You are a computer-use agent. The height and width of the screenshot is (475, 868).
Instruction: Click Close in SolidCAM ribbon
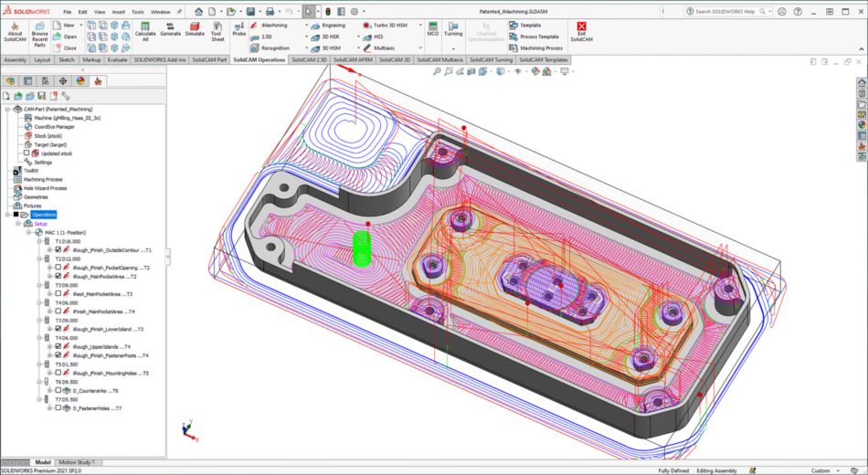pos(65,48)
